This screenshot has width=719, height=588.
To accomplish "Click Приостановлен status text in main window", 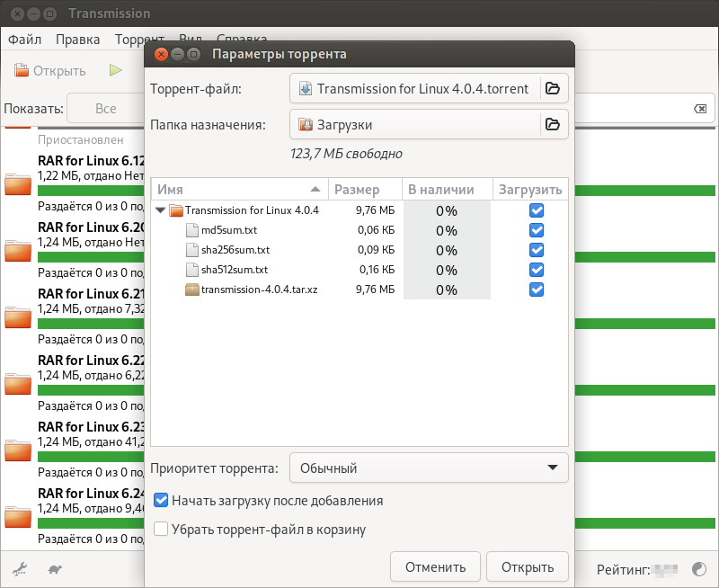I will (80, 140).
